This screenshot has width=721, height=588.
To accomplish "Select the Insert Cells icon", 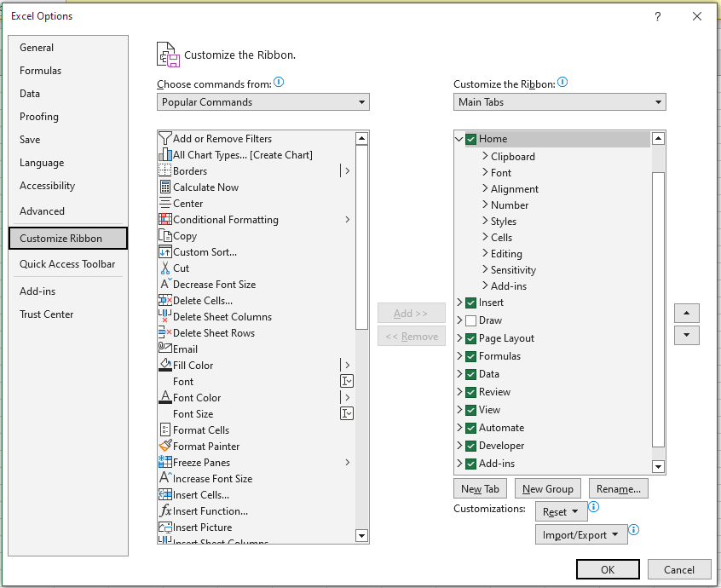I will [x=165, y=494].
